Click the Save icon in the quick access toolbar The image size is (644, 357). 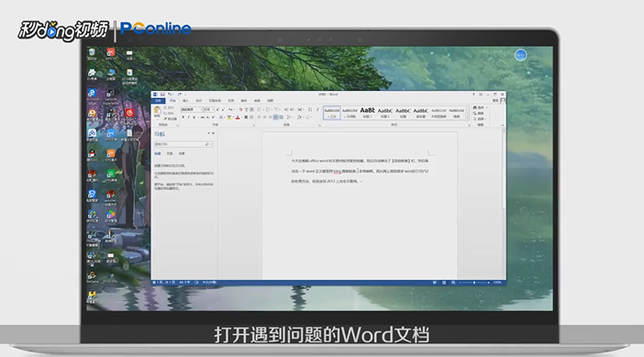point(162,95)
